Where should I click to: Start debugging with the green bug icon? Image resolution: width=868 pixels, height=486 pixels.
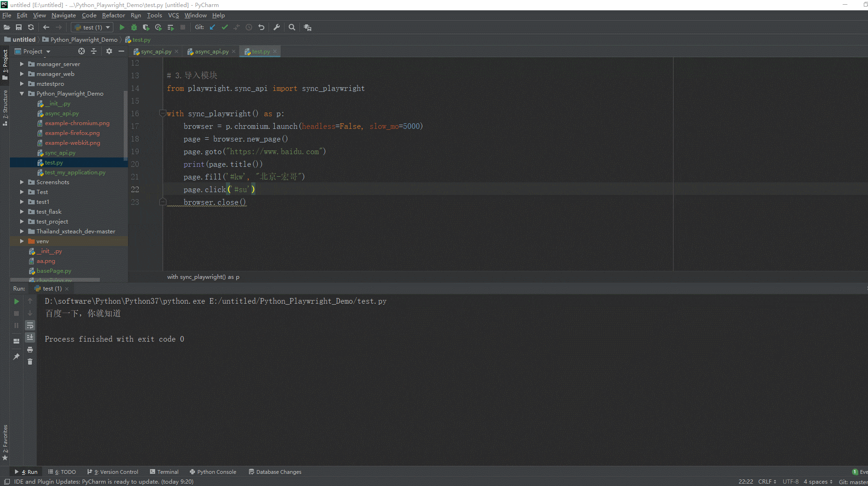[x=134, y=27]
